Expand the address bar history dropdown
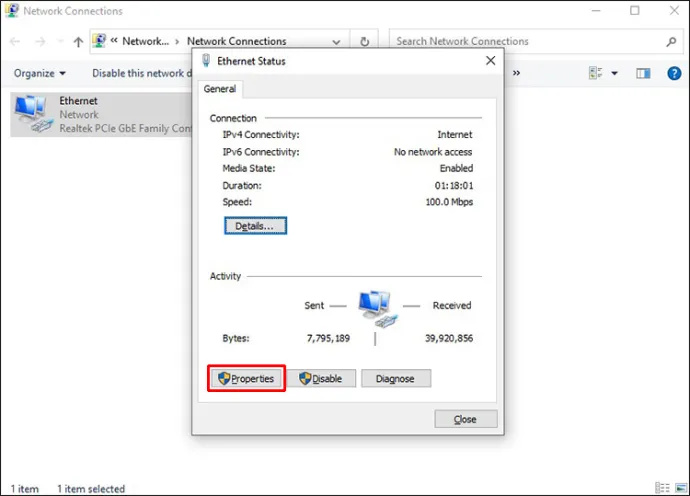The width and height of the screenshot is (690, 496). 336,42
